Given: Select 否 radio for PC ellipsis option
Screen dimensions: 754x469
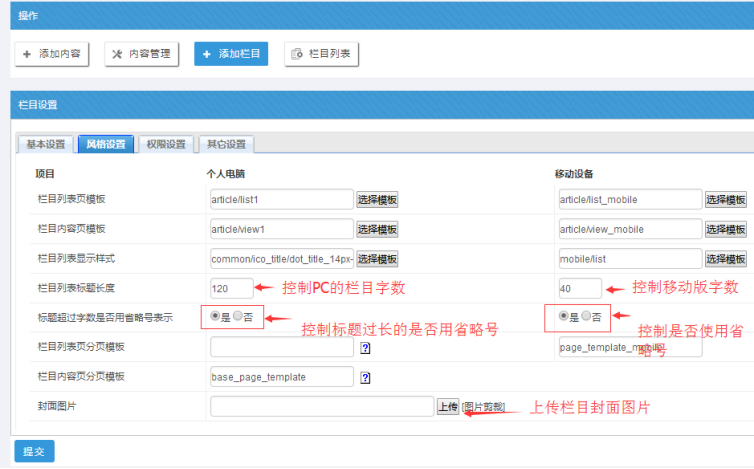Looking at the screenshot, I should tap(238, 317).
